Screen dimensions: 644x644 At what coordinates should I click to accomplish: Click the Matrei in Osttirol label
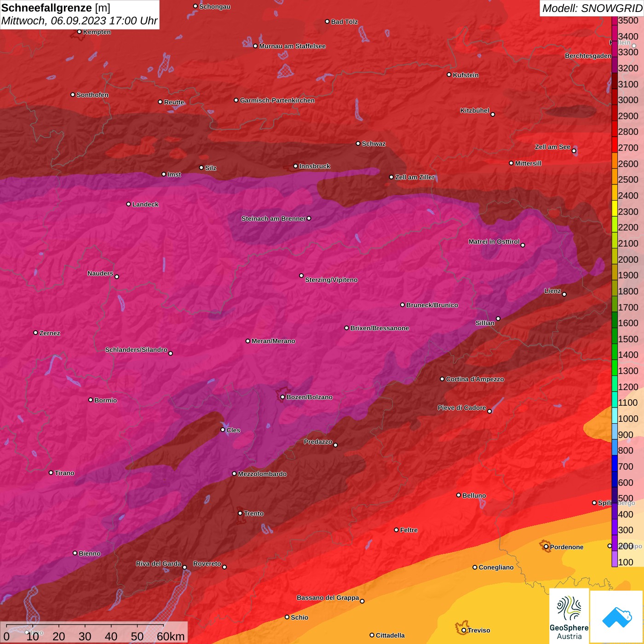pos(494,241)
